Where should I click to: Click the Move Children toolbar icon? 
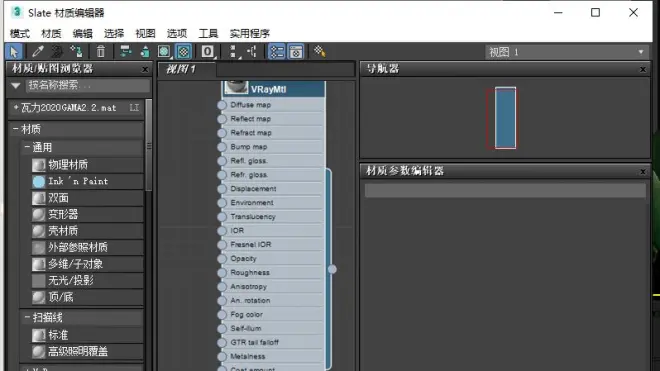point(125,52)
